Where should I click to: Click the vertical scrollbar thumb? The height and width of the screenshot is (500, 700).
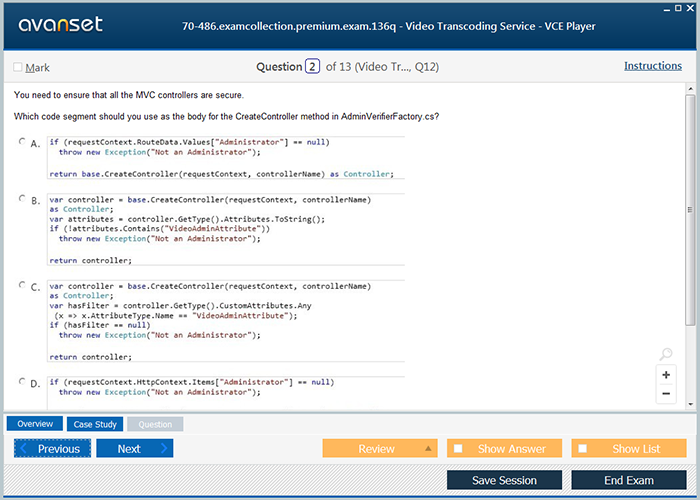pos(691,210)
